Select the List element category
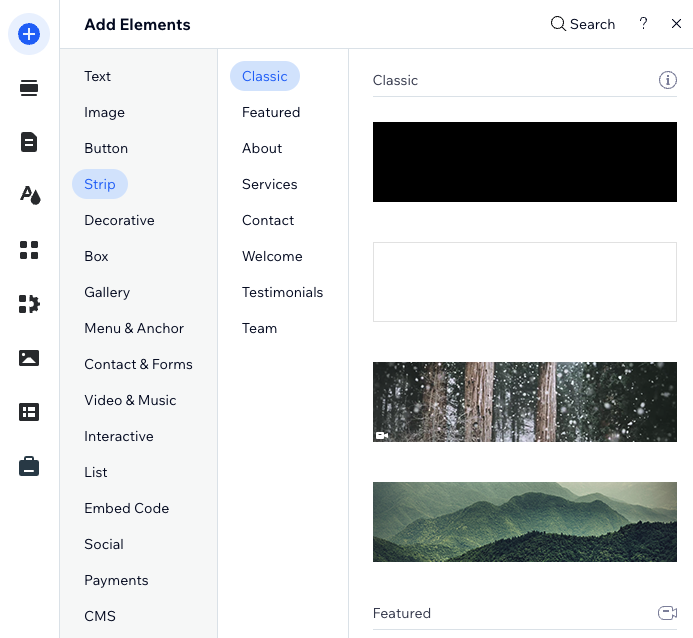The height and width of the screenshot is (638, 693). tap(95, 472)
